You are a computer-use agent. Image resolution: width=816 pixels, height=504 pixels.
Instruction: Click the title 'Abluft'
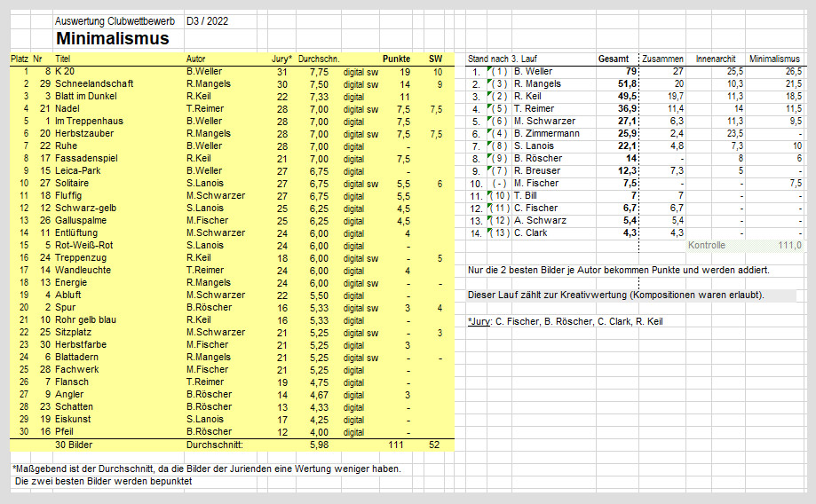[68, 295]
